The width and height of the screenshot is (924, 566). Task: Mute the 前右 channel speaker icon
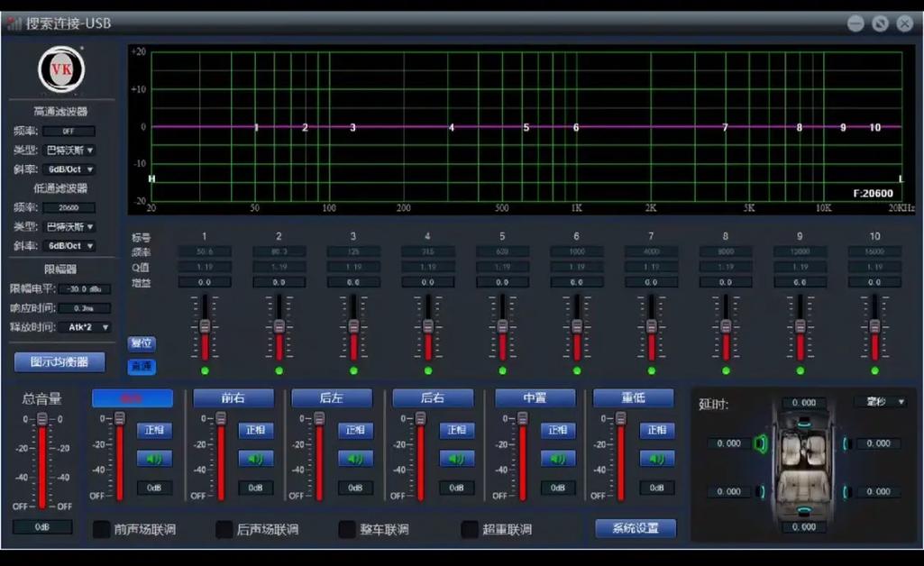(256, 458)
